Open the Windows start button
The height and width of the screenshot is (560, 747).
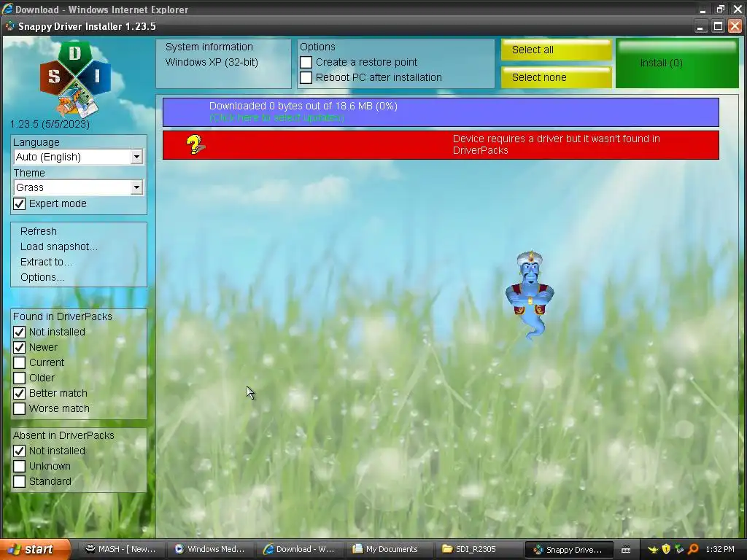click(x=35, y=550)
